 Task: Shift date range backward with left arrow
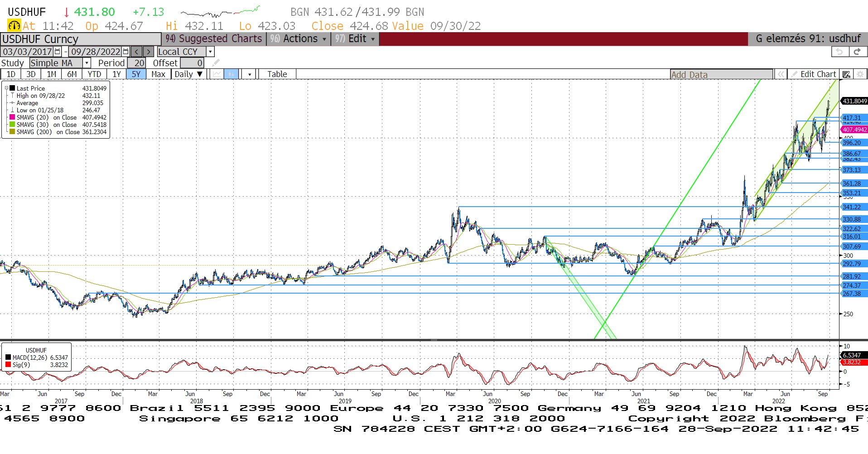click(137, 52)
